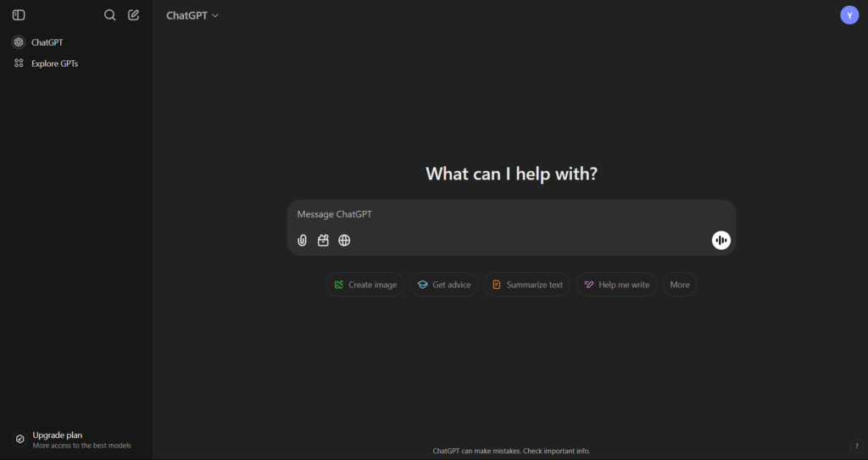Viewport: 868px width, 460px height.
Task: Choose the Get advice suggestion chip
Action: click(444, 285)
